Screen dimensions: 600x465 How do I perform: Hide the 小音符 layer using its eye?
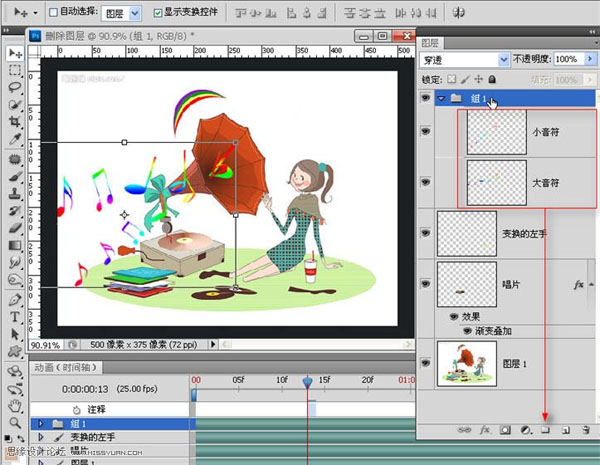427,133
